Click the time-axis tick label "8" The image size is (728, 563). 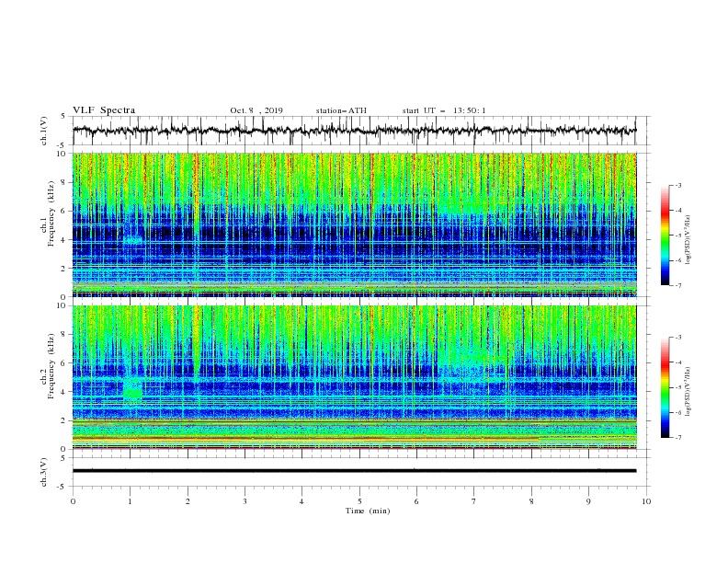531,501
